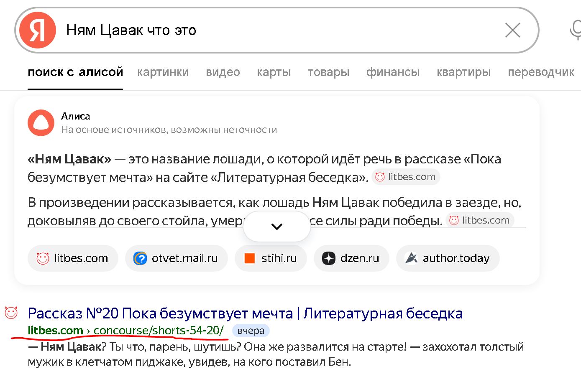
Task: Click the litbes.com favicon beside result
Action: (11, 313)
